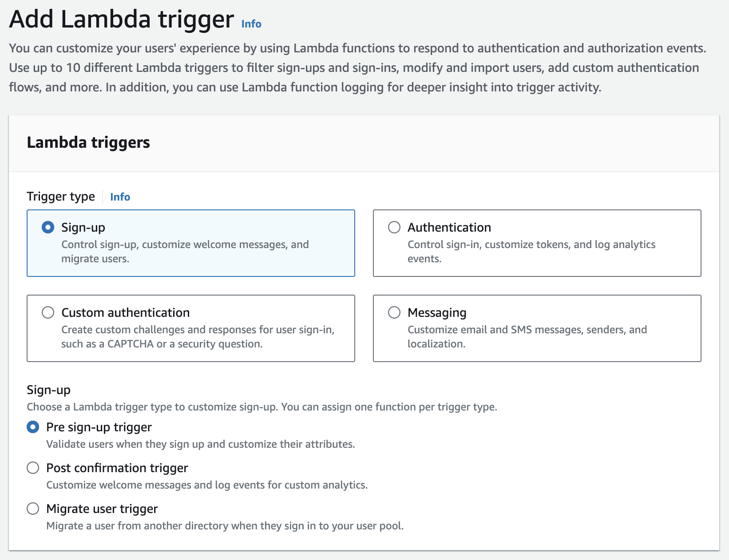Image resolution: width=729 pixels, height=560 pixels.
Task: Select the Migrate user trigger option
Action: pyautogui.click(x=32, y=509)
